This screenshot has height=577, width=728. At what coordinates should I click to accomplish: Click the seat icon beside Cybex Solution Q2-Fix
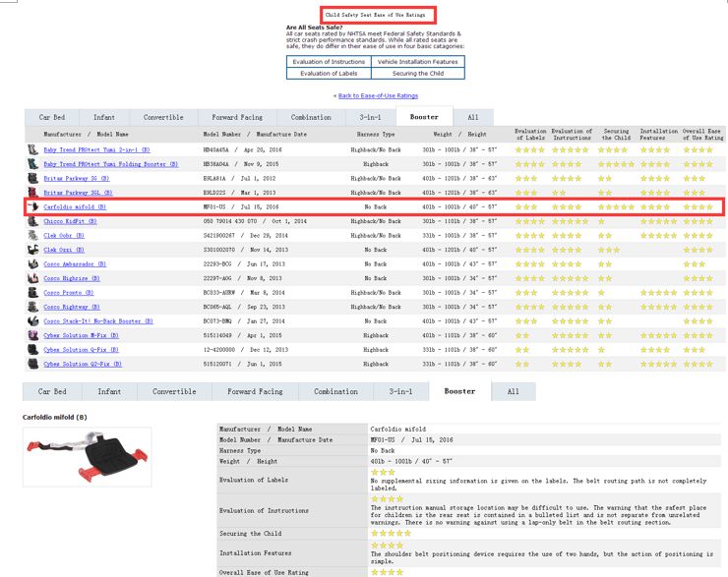click(32, 364)
